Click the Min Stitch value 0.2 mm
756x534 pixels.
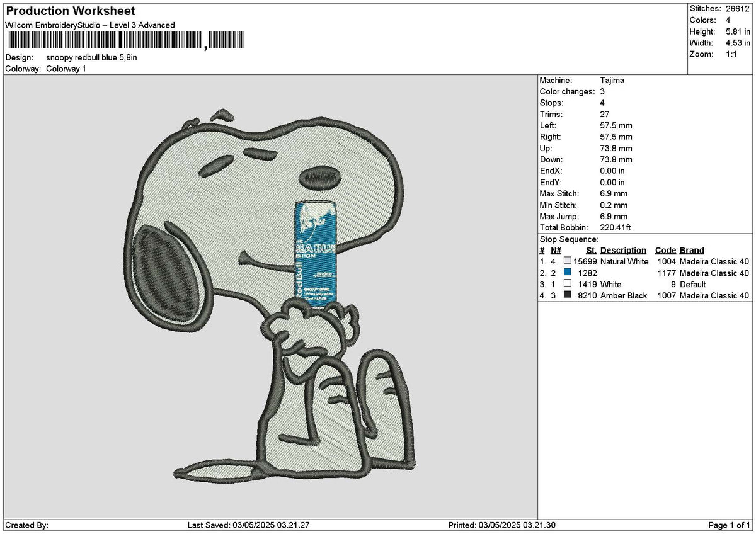(614, 205)
